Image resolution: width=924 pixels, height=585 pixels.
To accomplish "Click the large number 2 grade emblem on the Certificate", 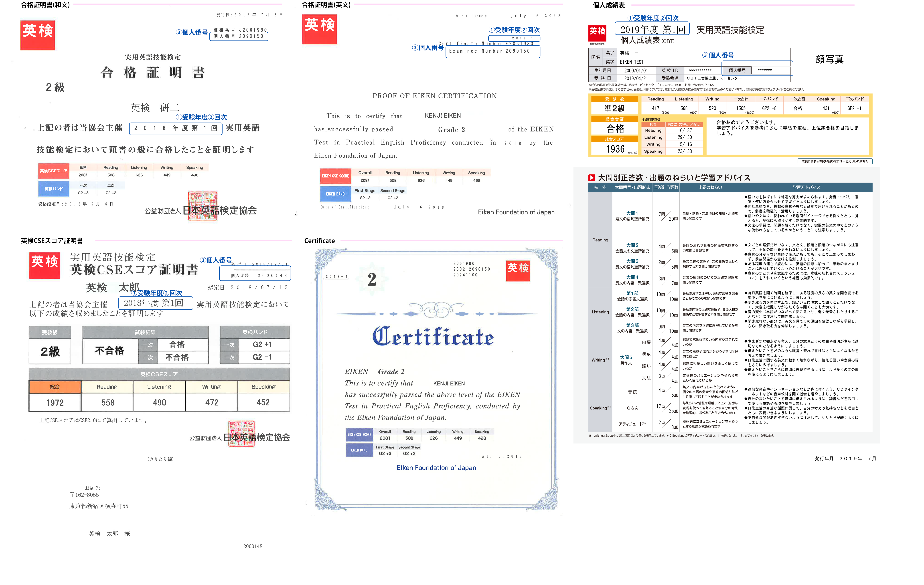I will click(x=371, y=280).
